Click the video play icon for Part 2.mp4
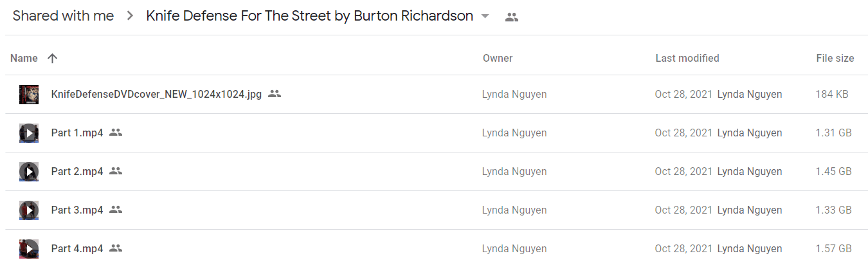868x267 pixels. click(x=29, y=172)
